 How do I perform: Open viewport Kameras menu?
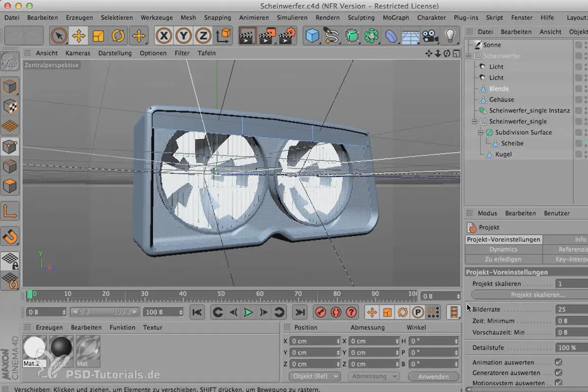pos(78,53)
